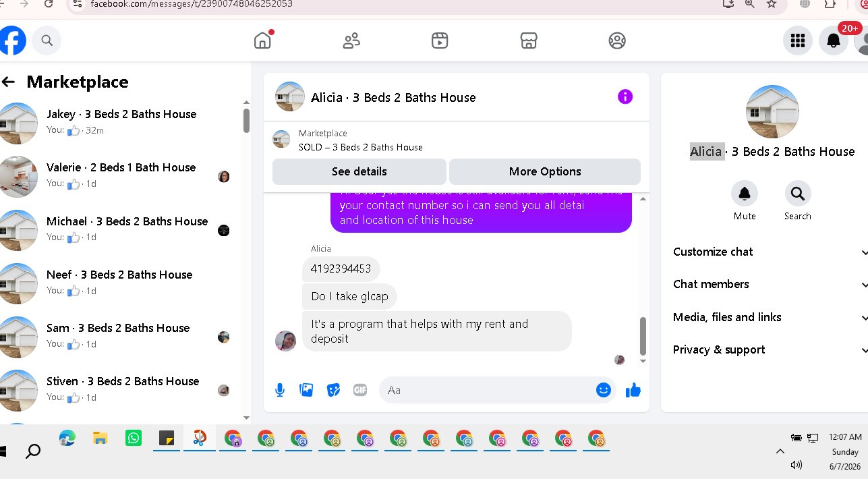This screenshot has height=479, width=868.
Task: Click the browser address bar URL
Action: pos(192,4)
